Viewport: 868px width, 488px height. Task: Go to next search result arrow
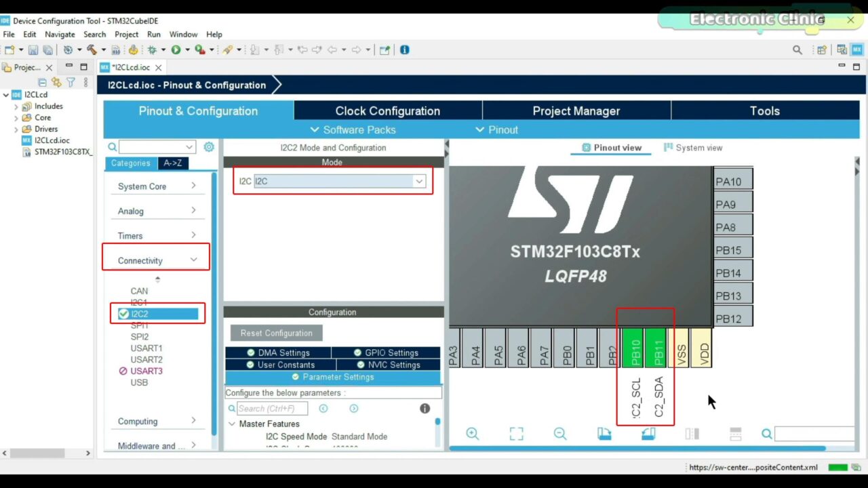(354, 408)
